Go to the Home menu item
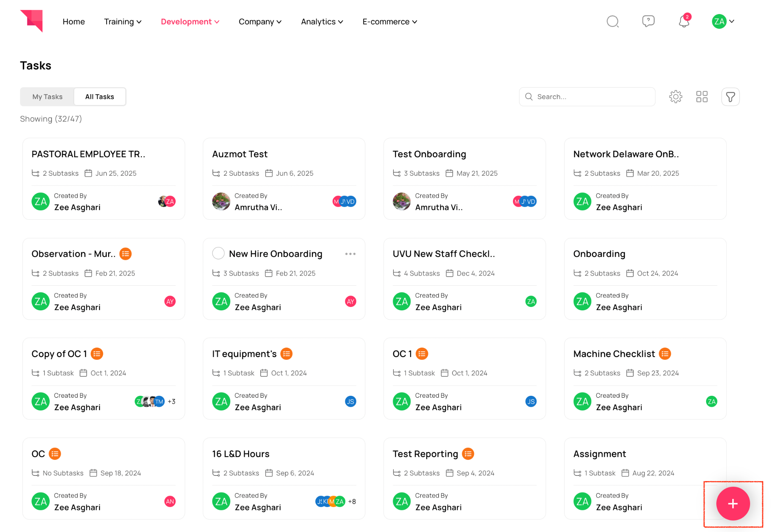 [x=74, y=22]
